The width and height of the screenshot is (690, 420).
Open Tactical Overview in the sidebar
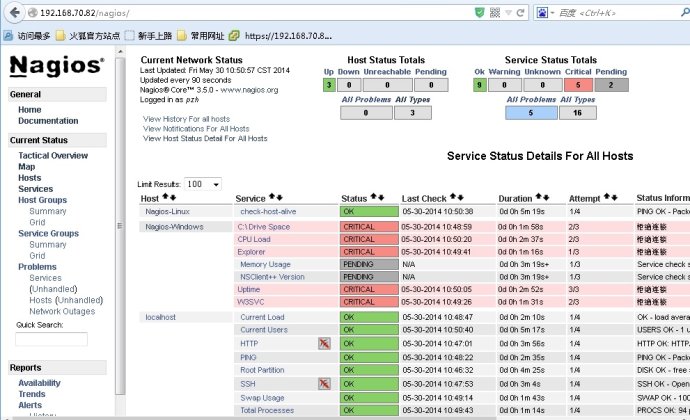[x=53, y=155]
